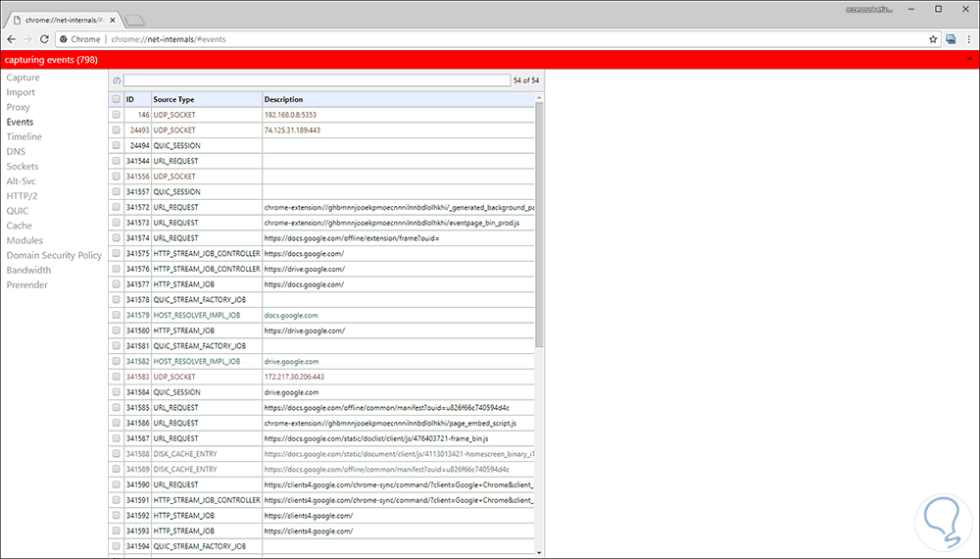Click the '54 of 54' filter count
The height and width of the screenshot is (559, 980).
tap(525, 80)
